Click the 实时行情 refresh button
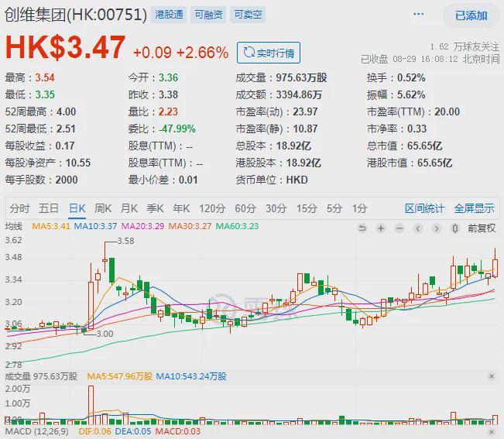 point(268,53)
